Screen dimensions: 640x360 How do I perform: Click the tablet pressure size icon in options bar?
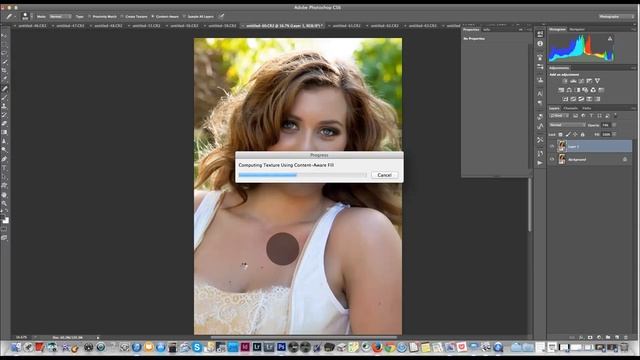coord(221,17)
